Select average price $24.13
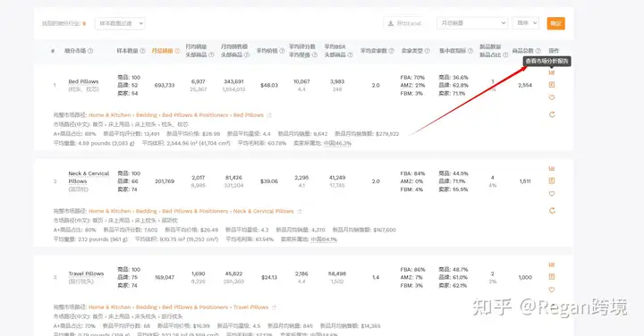This screenshot has width=644, height=336. pos(269,277)
